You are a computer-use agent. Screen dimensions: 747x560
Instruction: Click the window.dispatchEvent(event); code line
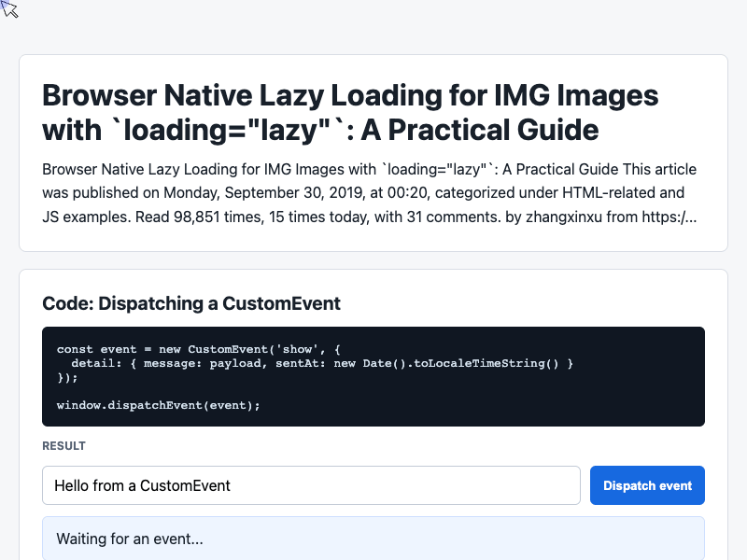point(158,405)
